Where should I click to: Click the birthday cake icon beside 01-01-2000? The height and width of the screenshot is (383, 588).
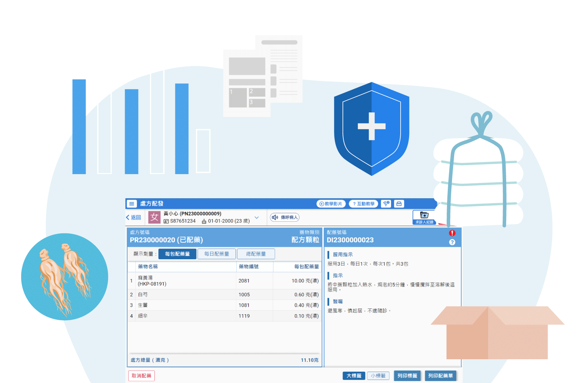click(204, 221)
